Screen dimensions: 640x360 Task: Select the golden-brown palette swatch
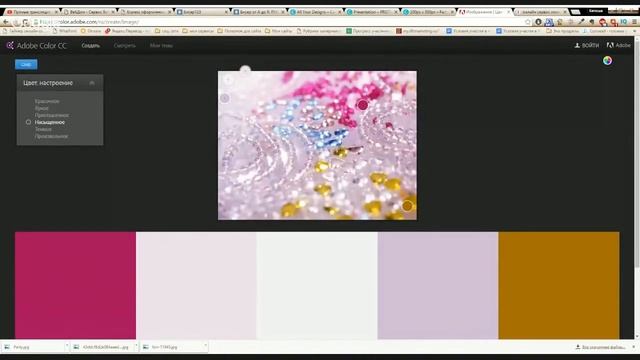tap(559, 285)
